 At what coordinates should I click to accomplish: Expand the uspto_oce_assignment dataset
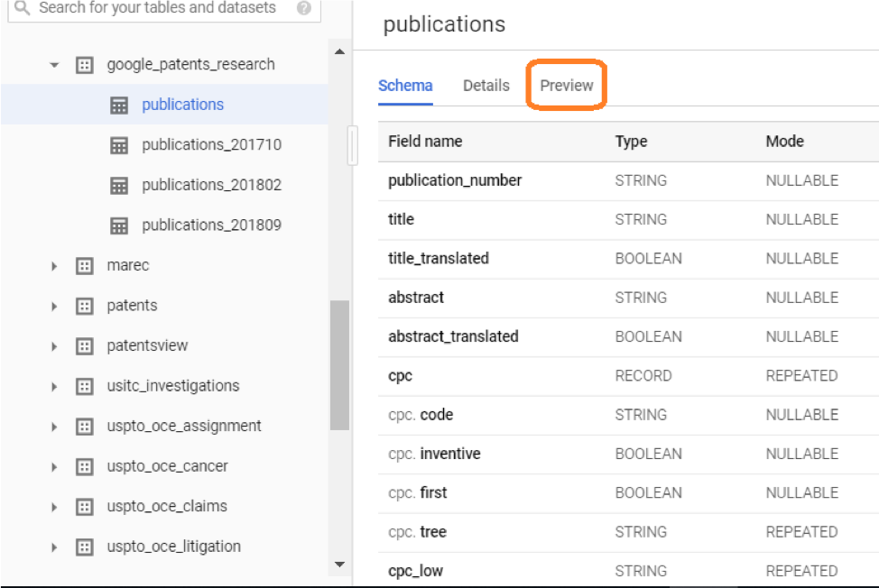click(53, 426)
